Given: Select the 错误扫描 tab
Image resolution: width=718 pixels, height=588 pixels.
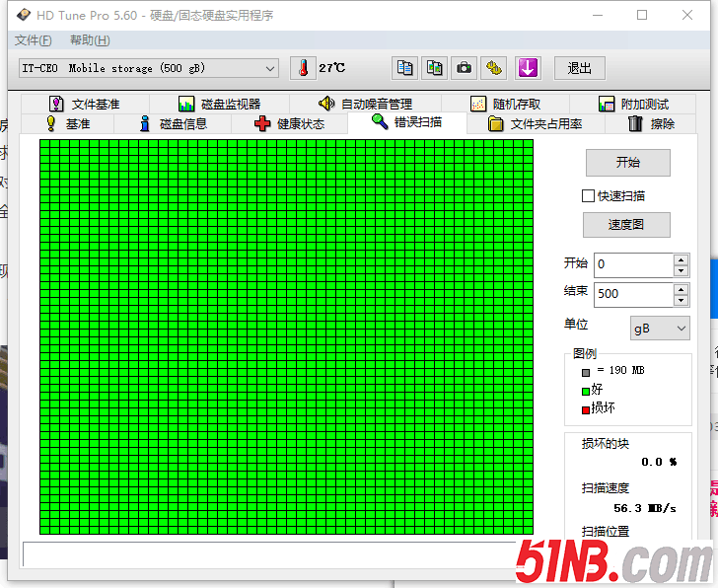Looking at the screenshot, I should pyautogui.click(x=407, y=122).
